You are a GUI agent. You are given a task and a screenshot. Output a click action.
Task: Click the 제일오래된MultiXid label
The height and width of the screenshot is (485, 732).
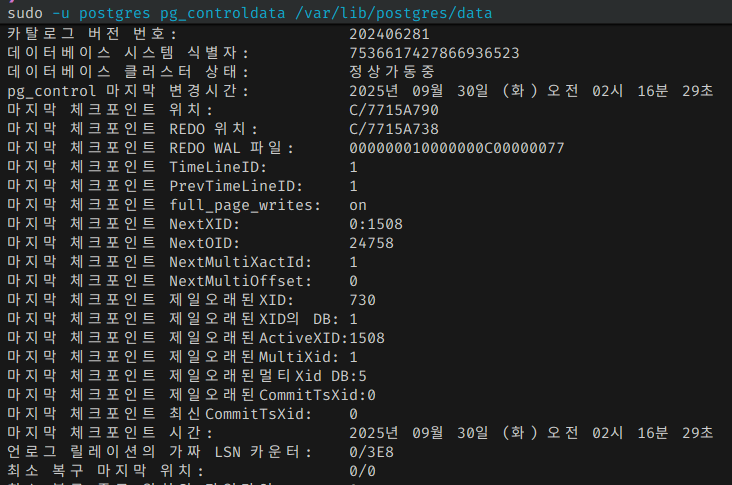click(173, 358)
